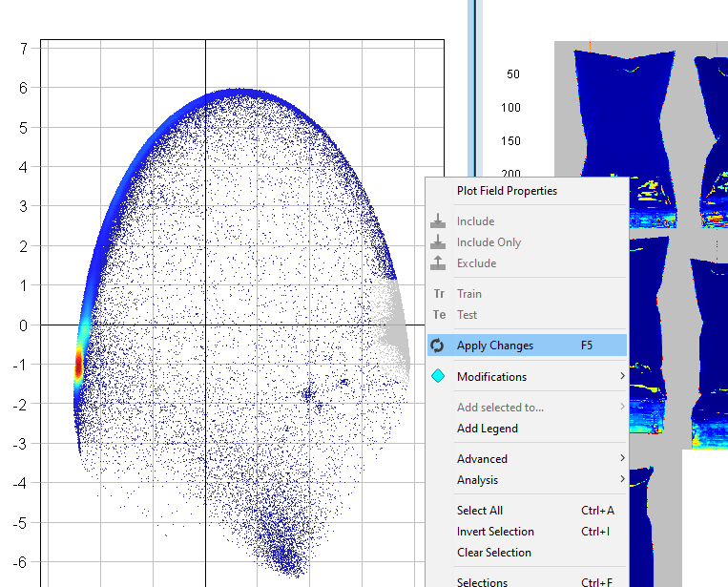The height and width of the screenshot is (587, 728).
Task: Expand the Advanced submenu arrow
Action: coord(622,459)
